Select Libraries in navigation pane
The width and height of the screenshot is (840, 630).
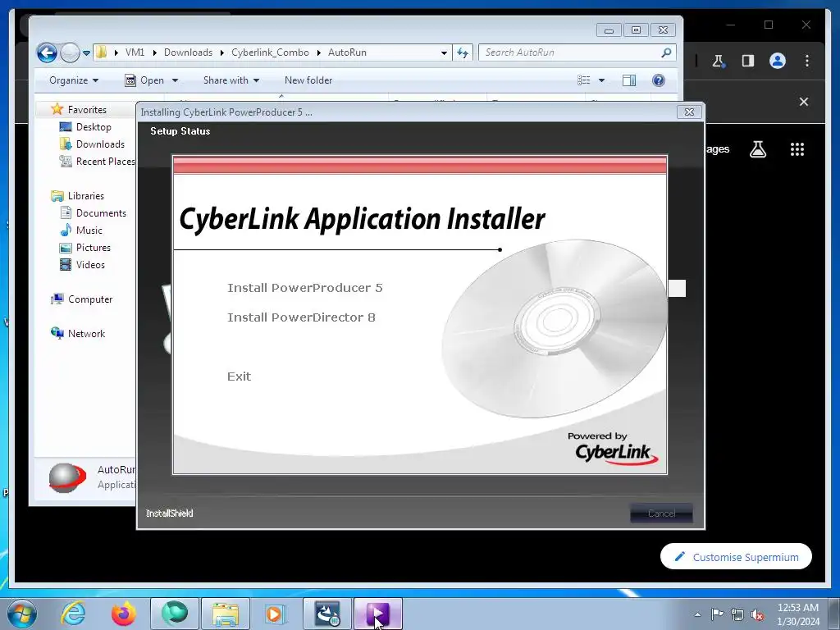(x=85, y=196)
